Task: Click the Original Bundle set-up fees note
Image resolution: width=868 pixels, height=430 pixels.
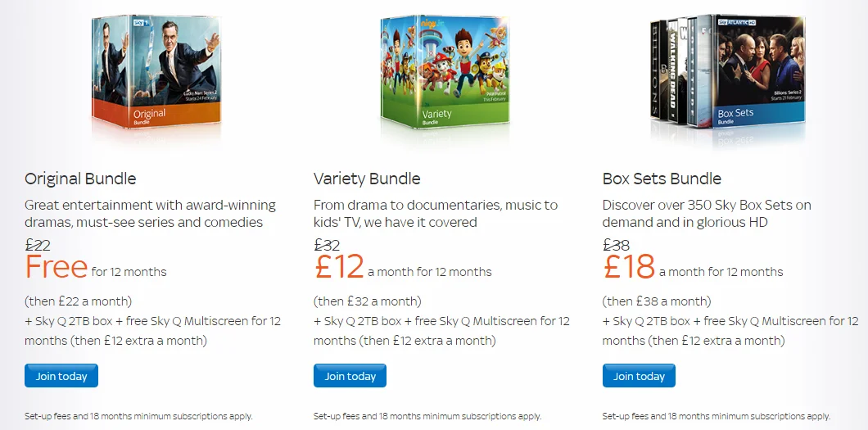Action: (138, 416)
